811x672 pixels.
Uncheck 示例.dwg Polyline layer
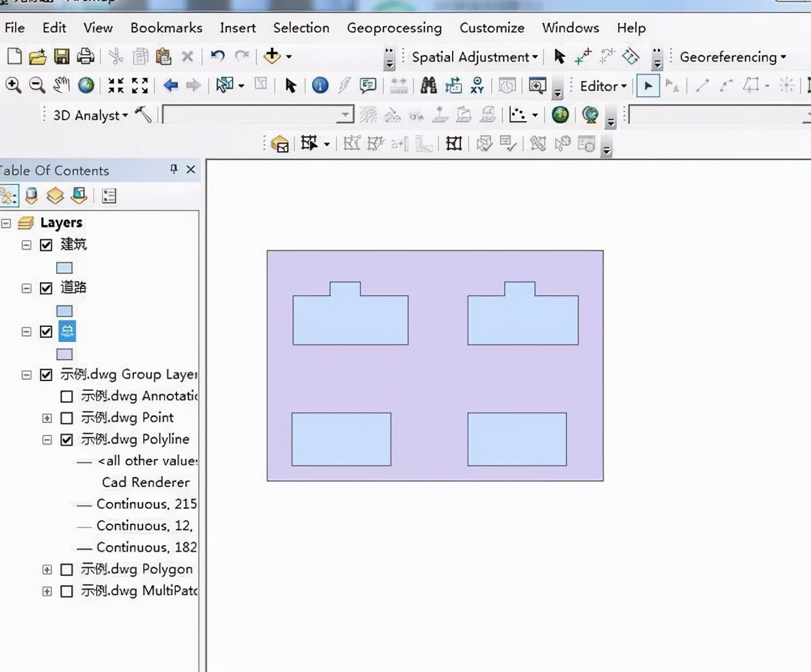point(66,439)
